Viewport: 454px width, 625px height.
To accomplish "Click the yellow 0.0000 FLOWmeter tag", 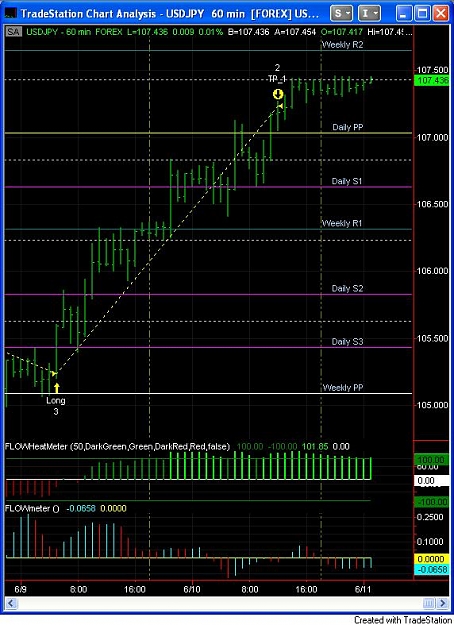I will click(432, 559).
